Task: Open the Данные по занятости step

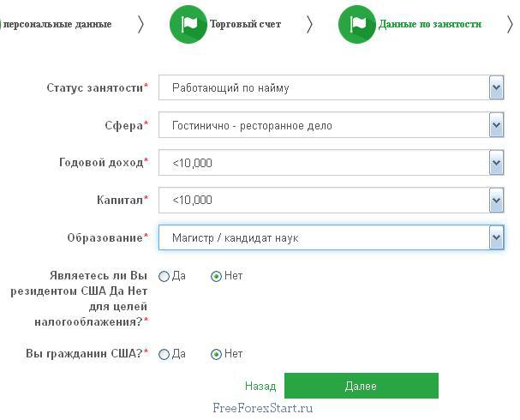Action: click(429, 24)
